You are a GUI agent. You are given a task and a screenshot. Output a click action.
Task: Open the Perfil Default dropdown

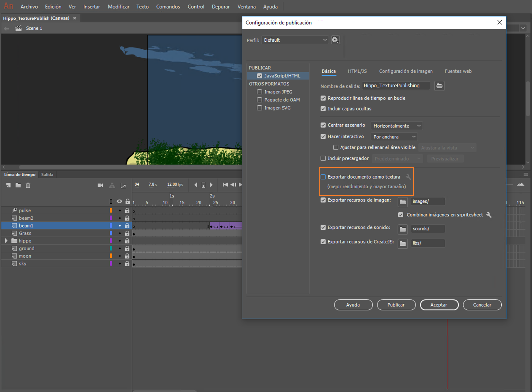pos(295,40)
